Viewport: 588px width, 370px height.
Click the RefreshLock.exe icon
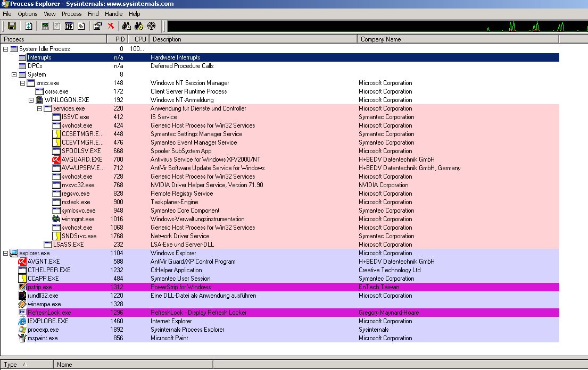click(22, 313)
